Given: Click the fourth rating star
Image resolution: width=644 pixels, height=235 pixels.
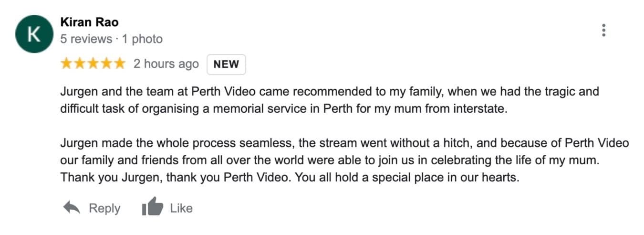Looking at the screenshot, I should tap(106, 64).
